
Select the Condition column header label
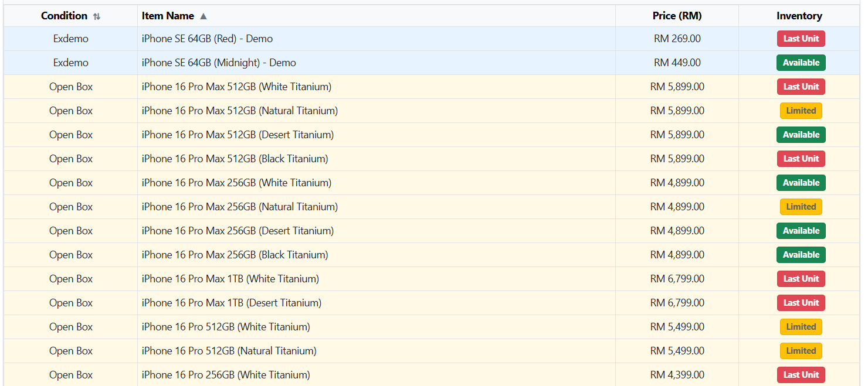coord(64,16)
